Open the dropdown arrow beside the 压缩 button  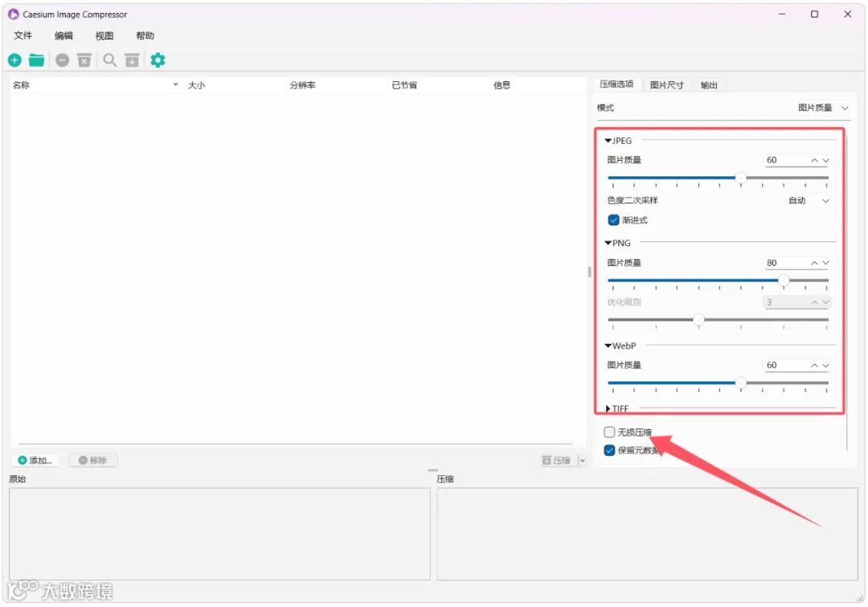582,460
